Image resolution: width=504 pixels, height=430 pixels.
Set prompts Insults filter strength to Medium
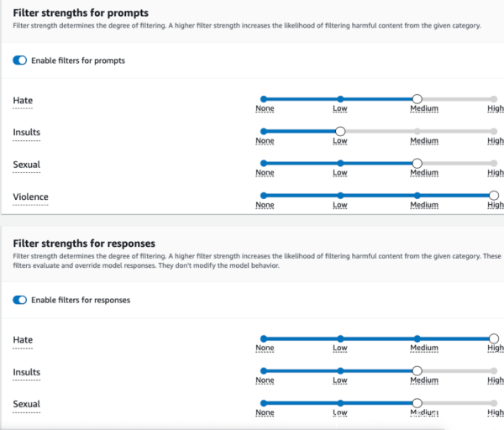[x=417, y=131]
